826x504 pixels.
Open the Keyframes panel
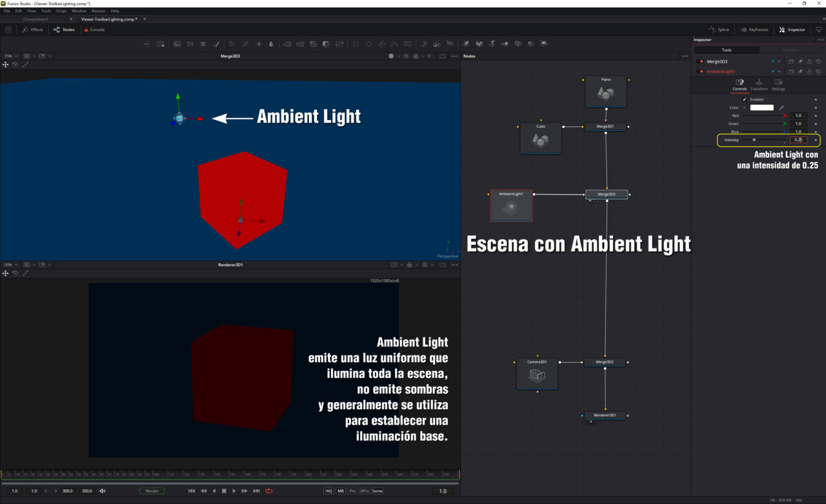754,30
